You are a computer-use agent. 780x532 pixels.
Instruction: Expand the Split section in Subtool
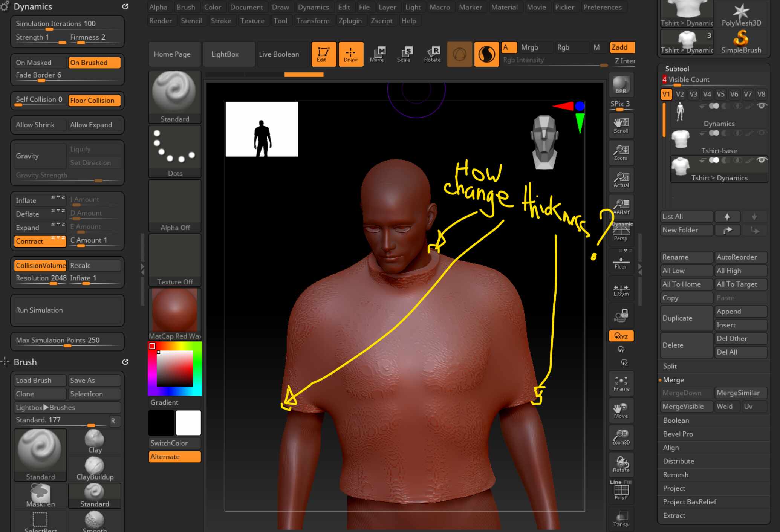point(670,366)
